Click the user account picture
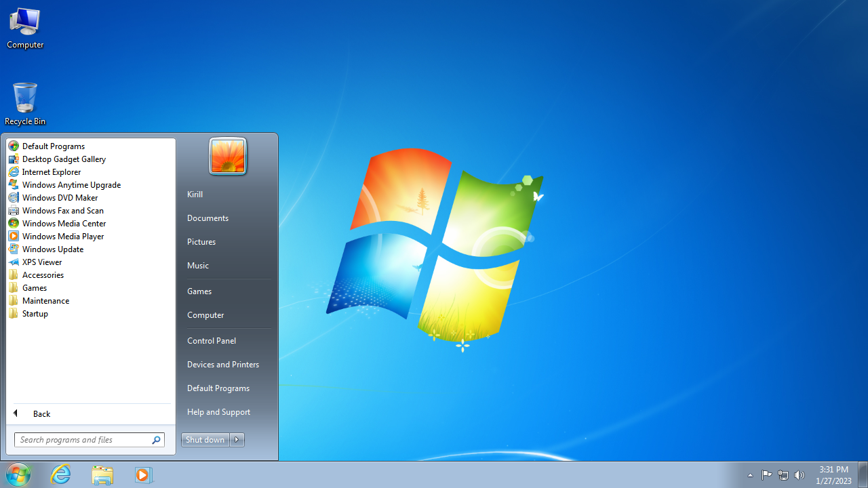This screenshot has width=868, height=488. [228, 157]
